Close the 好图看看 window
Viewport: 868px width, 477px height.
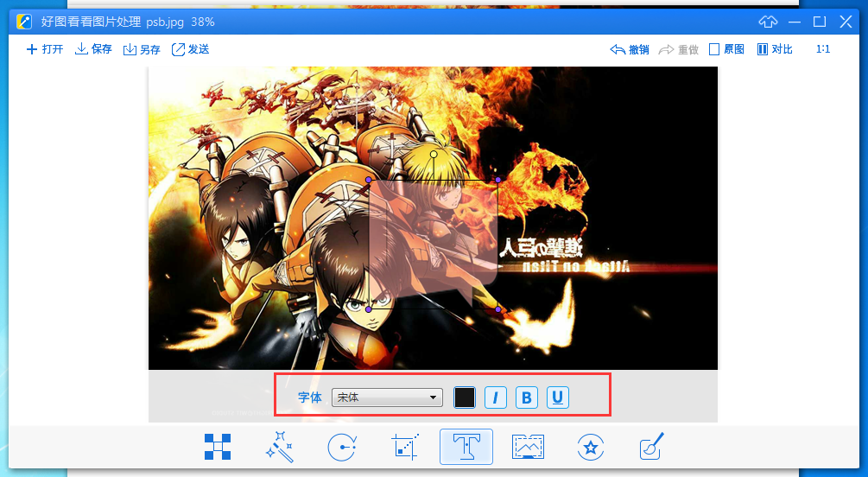(846, 22)
